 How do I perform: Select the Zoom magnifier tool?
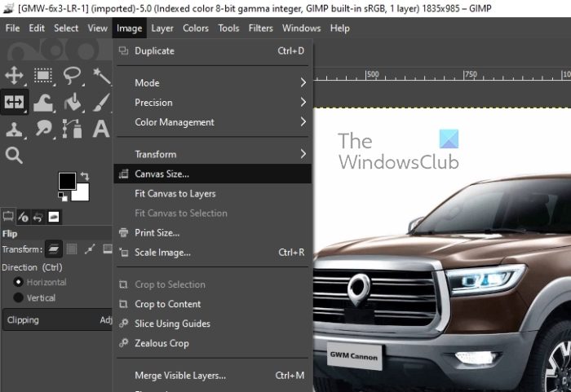(14, 156)
